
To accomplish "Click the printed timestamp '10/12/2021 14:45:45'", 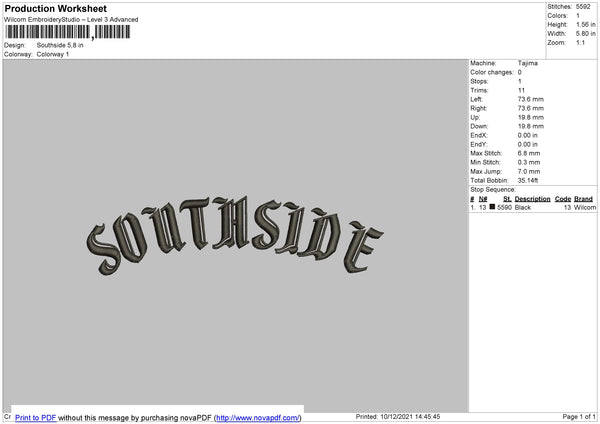I will point(410,416).
